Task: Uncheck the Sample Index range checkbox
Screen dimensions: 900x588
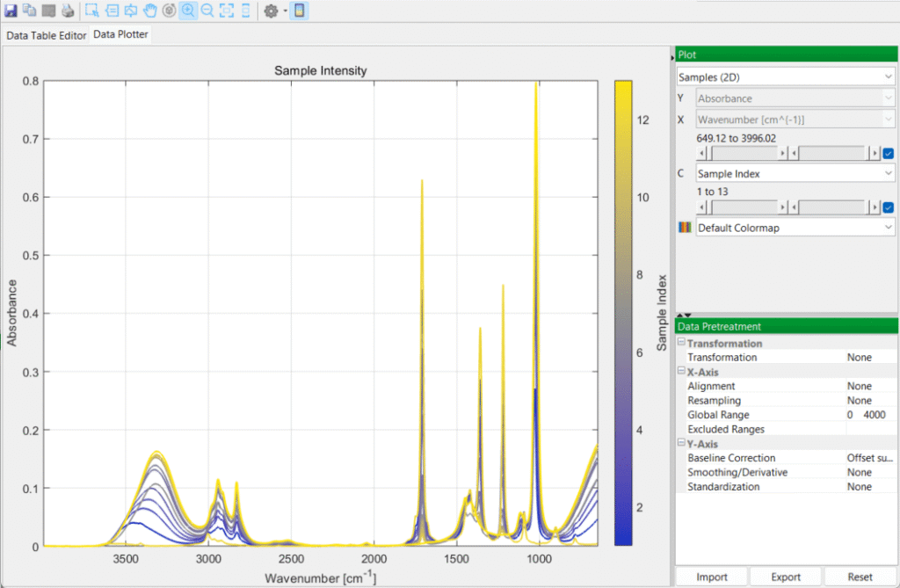Action: pos(888,207)
